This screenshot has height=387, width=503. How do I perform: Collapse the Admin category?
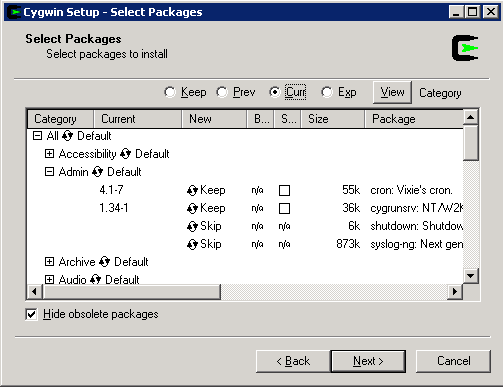(x=49, y=172)
